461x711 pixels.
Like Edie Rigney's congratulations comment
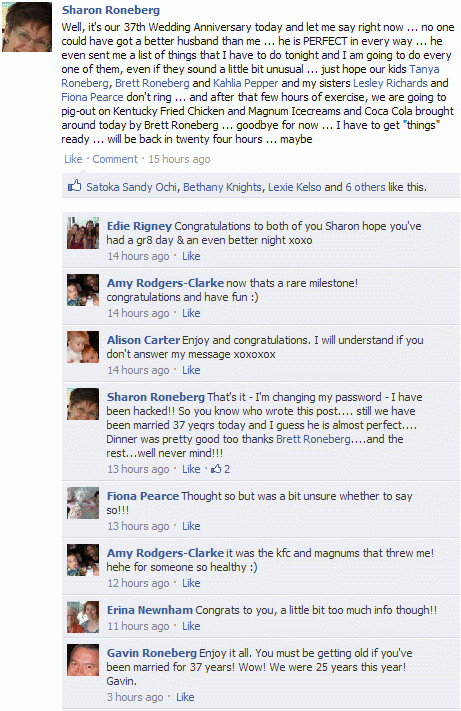point(191,256)
